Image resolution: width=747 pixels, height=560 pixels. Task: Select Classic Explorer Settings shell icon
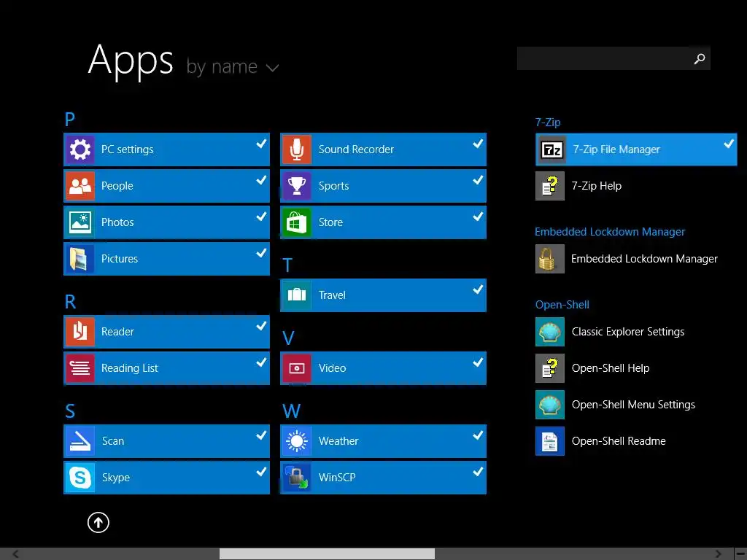pyautogui.click(x=550, y=332)
